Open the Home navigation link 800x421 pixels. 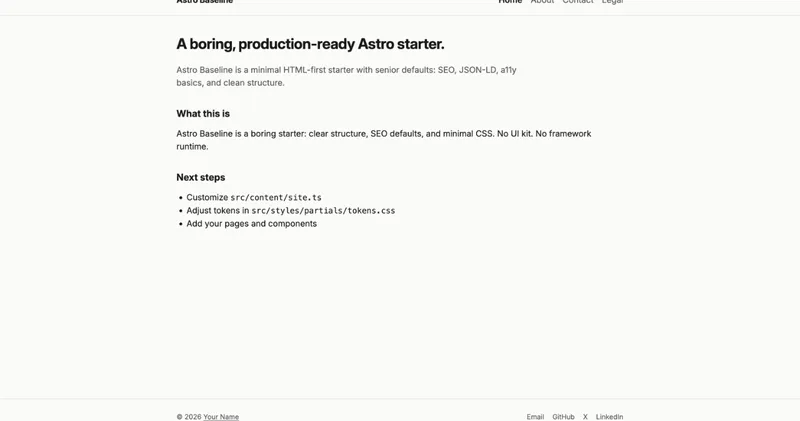click(x=510, y=2)
